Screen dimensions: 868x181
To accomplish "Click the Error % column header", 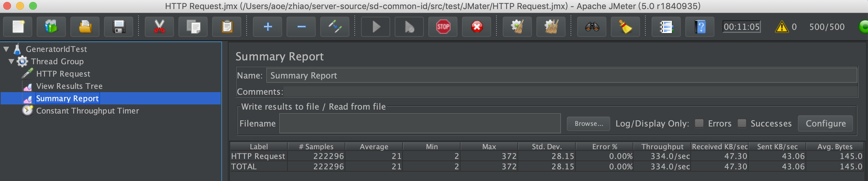I will point(605,147).
